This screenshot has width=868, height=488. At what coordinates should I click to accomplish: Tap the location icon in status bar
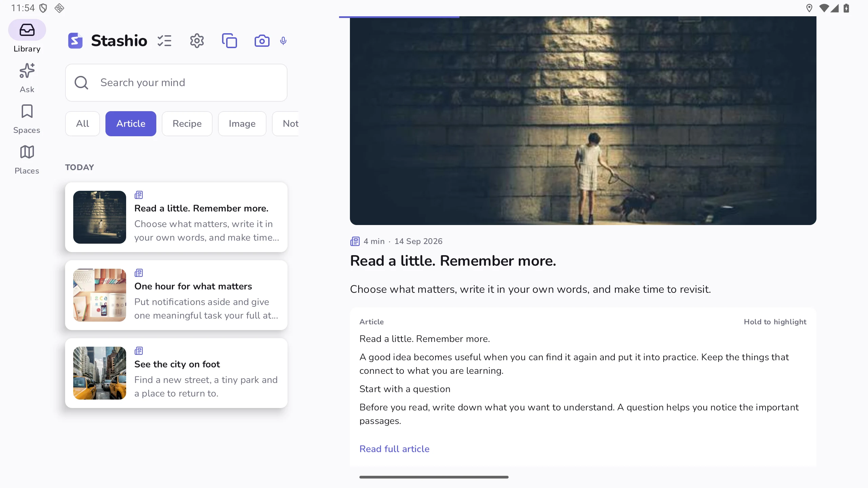pyautogui.click(x=809, y=8)
